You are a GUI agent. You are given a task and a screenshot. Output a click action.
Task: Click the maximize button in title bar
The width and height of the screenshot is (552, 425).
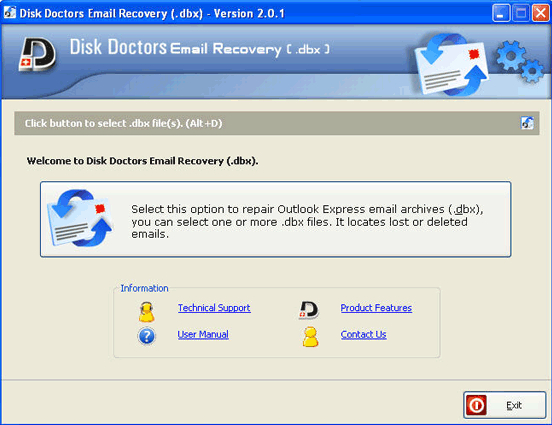point(521,13)
